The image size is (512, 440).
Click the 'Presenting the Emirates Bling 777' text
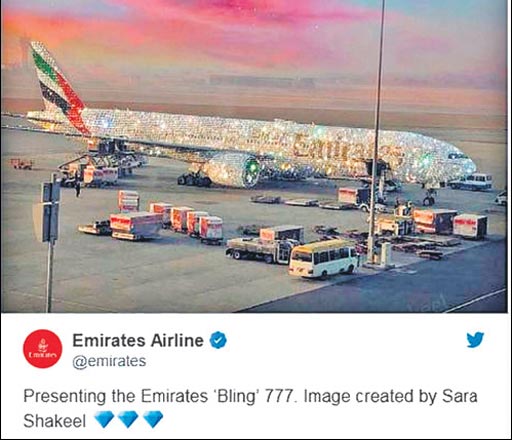[x=159, y=396]
